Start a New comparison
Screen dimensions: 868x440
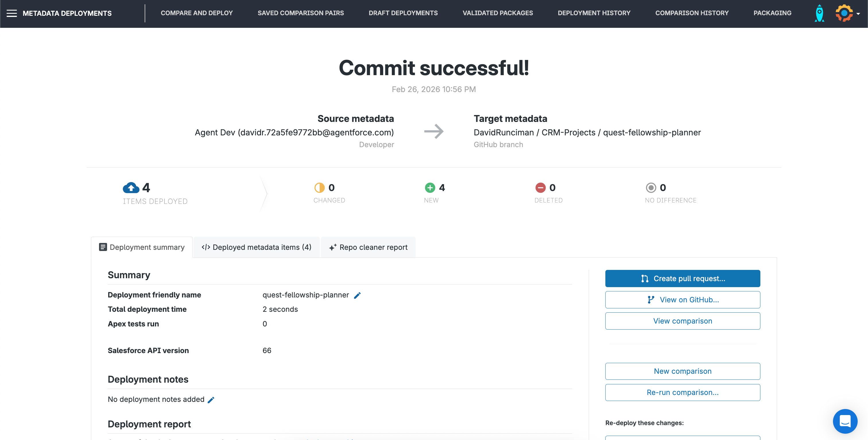(x=683, y=371)
